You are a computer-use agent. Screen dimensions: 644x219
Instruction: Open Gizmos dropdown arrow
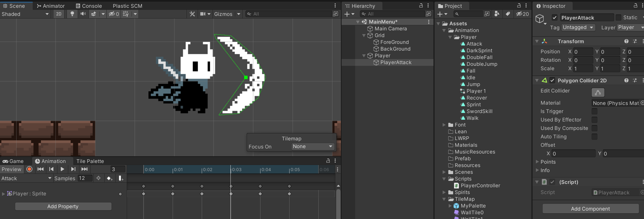tap(239, 14)
